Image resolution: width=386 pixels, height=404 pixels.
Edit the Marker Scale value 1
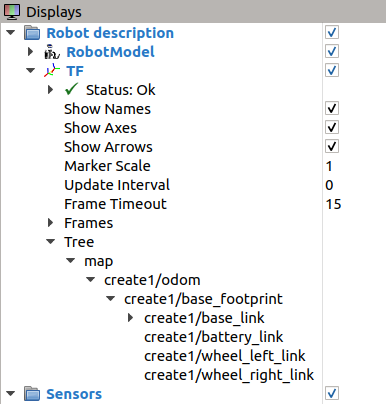point(329,166)
